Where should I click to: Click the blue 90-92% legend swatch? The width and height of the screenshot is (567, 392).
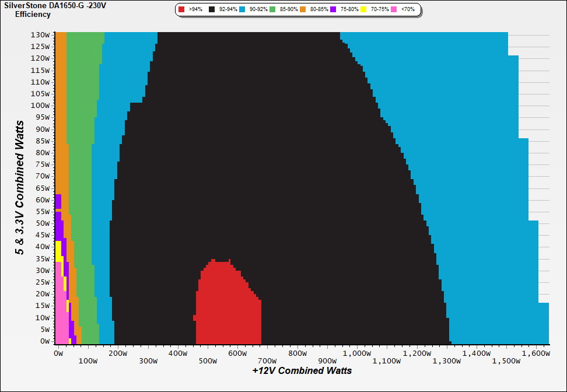tap(242, 10)
